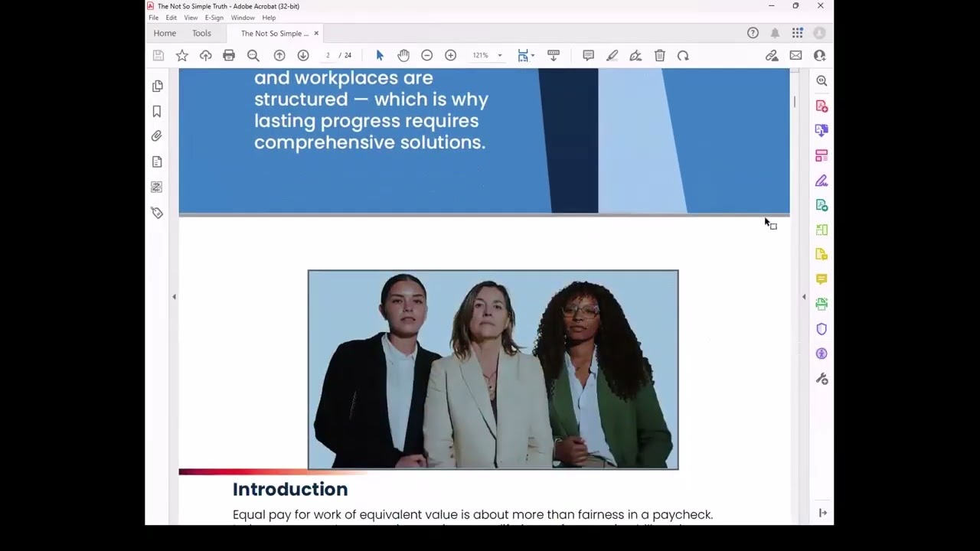Screen dimensions: 980x551
Task: Click the Zoom in plus button
Action: coord(450,55)
